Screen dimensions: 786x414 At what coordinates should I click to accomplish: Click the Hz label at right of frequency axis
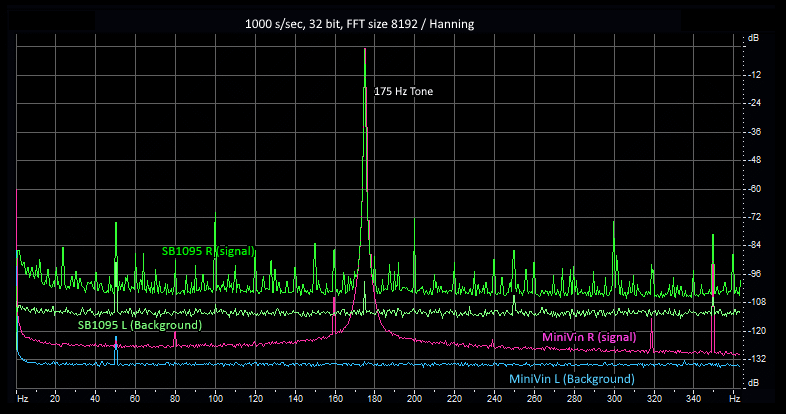click(x=734, y=398)
